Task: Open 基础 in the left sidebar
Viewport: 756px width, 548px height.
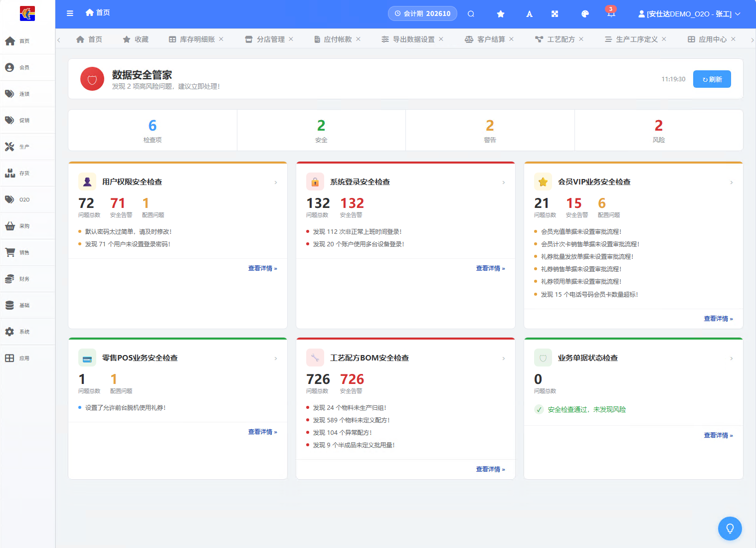Action: click(27, 305)
